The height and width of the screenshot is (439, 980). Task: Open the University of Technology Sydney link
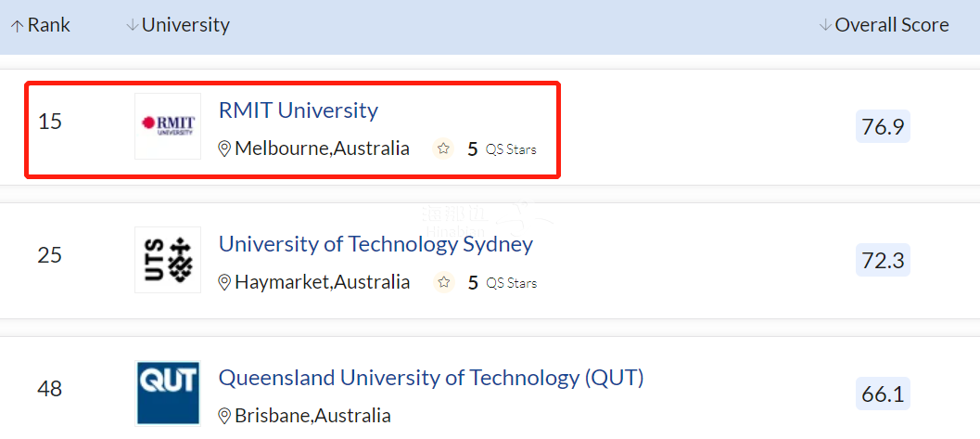[375, 244]
